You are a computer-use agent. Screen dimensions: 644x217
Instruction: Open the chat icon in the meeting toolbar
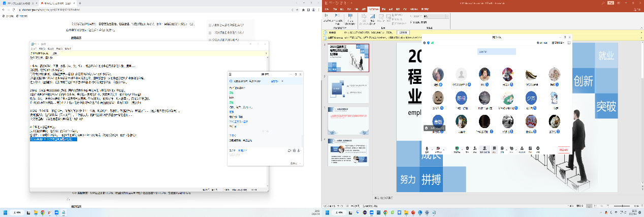(x=494, y=149)
